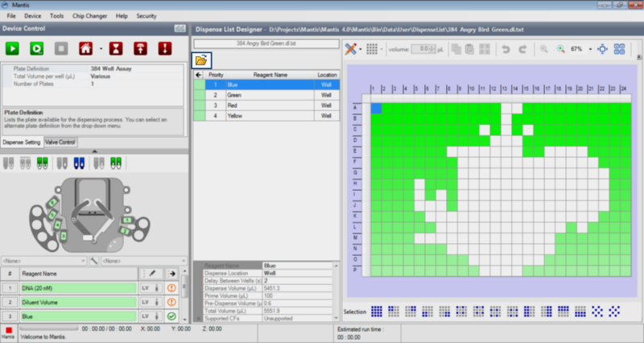This screenshot has width=644, height=343.
Task: Open the Help menu
Action: [x=122, y=16]
